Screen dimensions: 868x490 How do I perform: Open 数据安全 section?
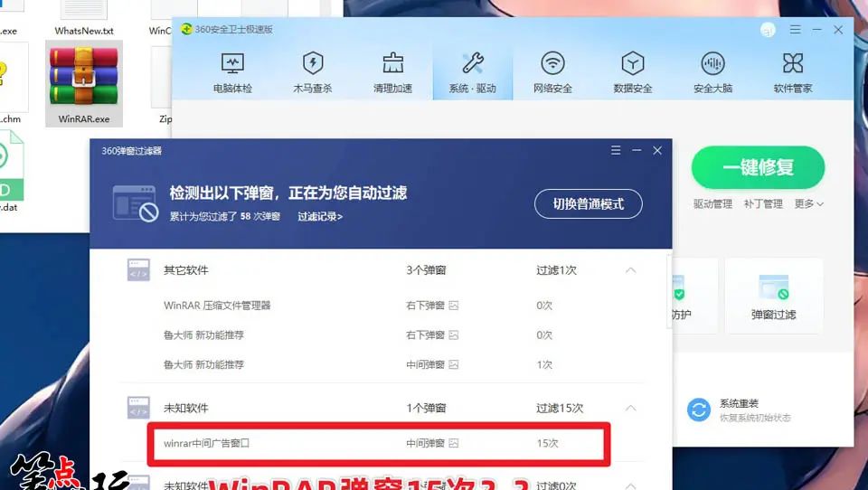pyautogui.click(x=633, y=72)
